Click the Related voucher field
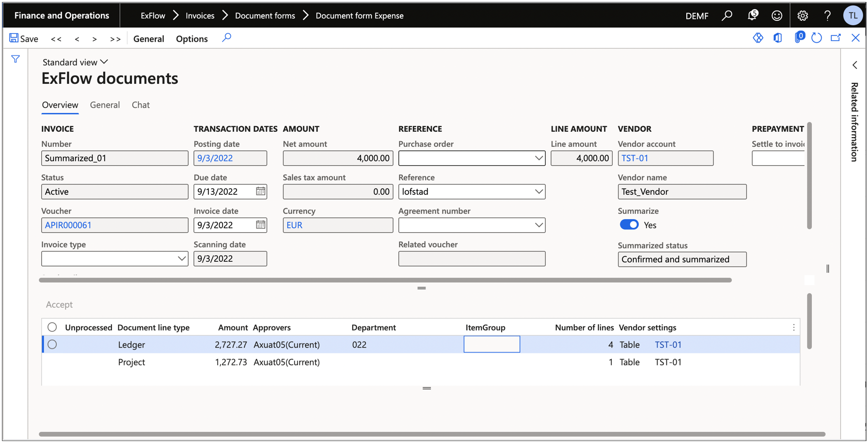868x443 pixels. (472, 259)
